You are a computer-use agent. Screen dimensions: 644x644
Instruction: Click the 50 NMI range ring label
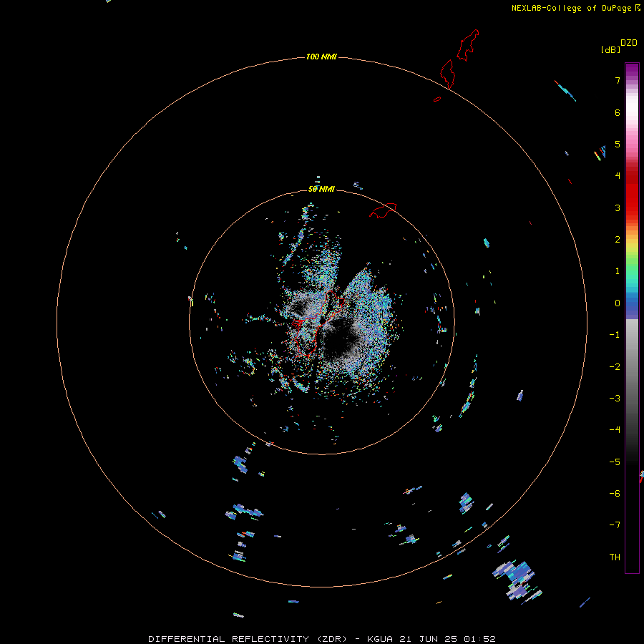(x=321, y=189)
